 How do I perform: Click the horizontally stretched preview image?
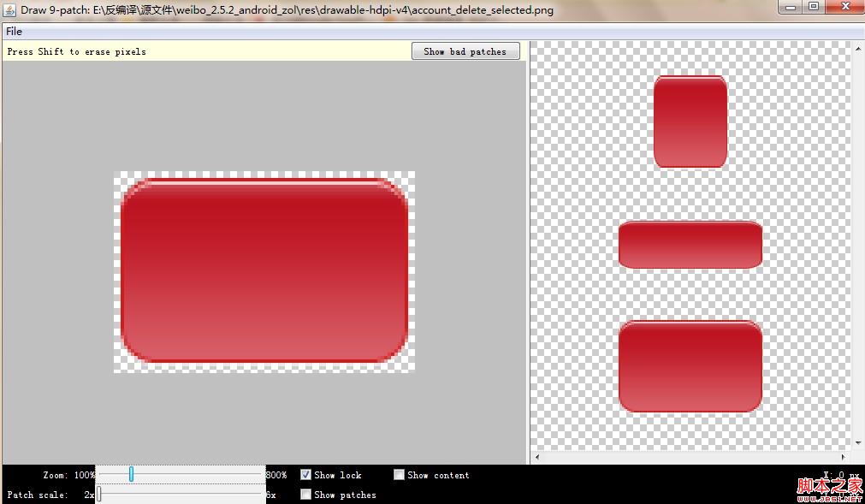[x=690, y=245]
